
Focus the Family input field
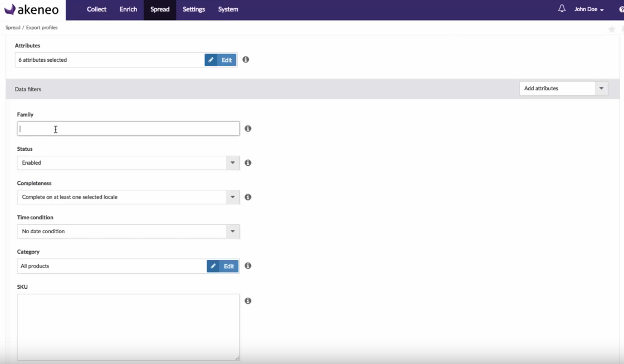128,129
